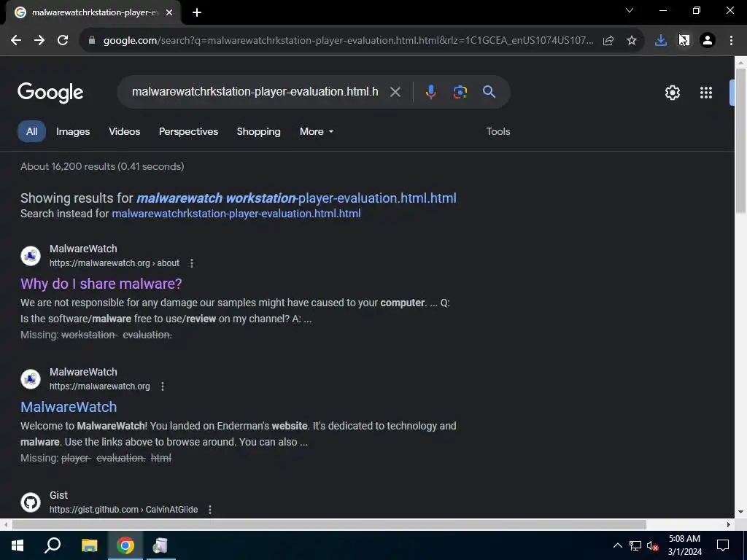Open Windows taskbar search
The height and width of the screenshot is (560, 747).
click(53, 545)
